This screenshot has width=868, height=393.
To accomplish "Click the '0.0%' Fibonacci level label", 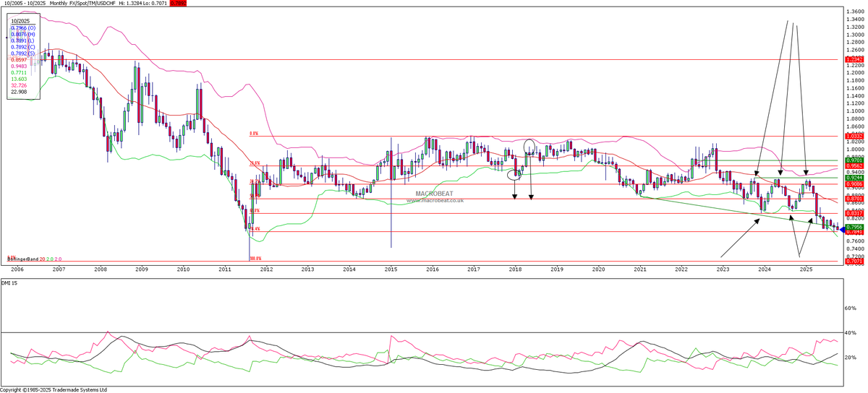I will click(x=254, y=134).
